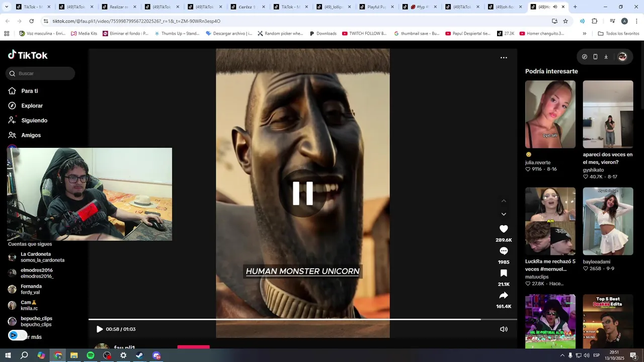The image size is (644, 362).
Task: Click gyshikato username under thumbnail
Action: point(593,170)
